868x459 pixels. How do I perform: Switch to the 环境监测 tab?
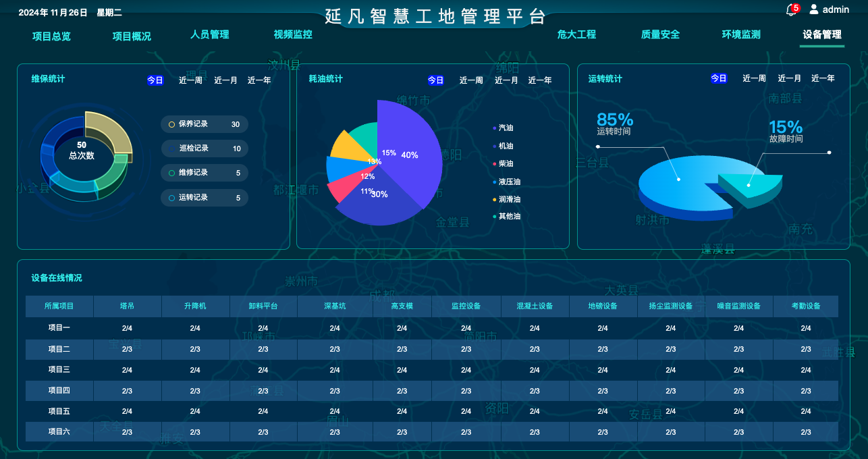point(740,34)
